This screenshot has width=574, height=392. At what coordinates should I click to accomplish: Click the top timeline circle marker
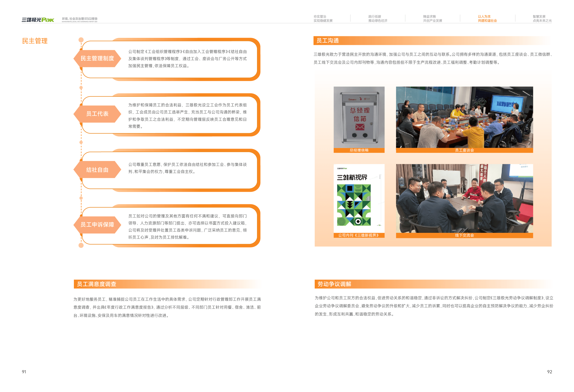tap(81, 40)
